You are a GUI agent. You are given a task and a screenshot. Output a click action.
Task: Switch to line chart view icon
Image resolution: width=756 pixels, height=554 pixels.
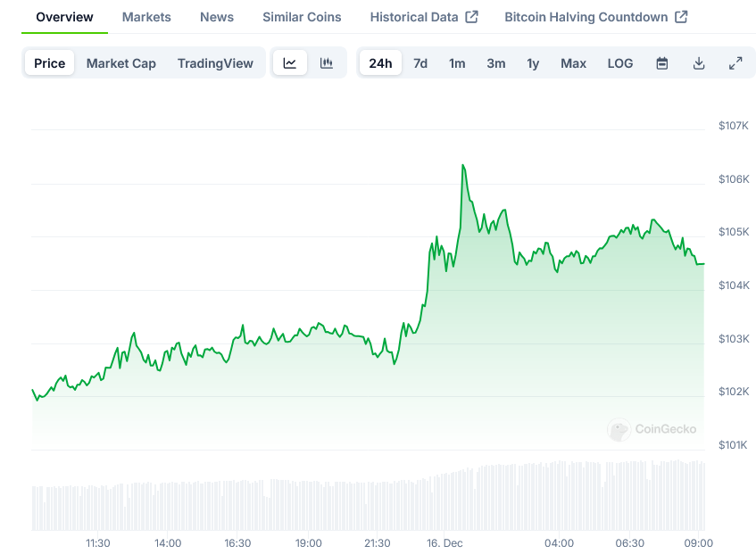coord(290,63)
